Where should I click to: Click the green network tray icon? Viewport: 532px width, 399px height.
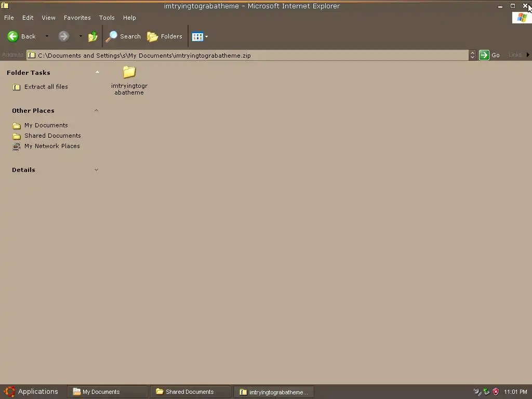point(486,392)
